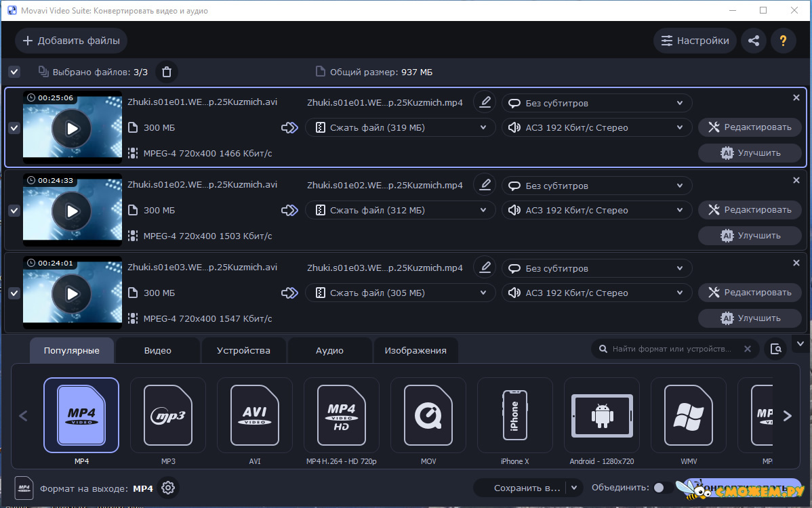This screenshot has width=812, height=508.
Task: Click Улучшить AI button for Zhuki.s01e02
Action: 750,236
